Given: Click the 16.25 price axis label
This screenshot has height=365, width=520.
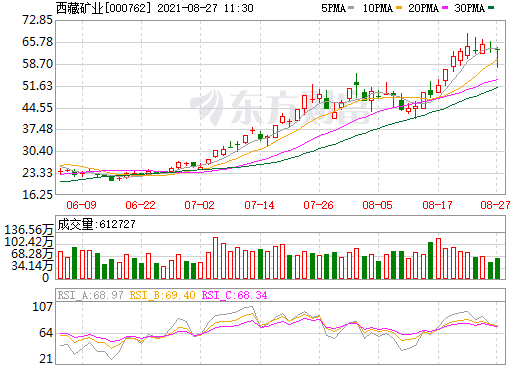Looking at the screenshot, I should coord(37,194).
